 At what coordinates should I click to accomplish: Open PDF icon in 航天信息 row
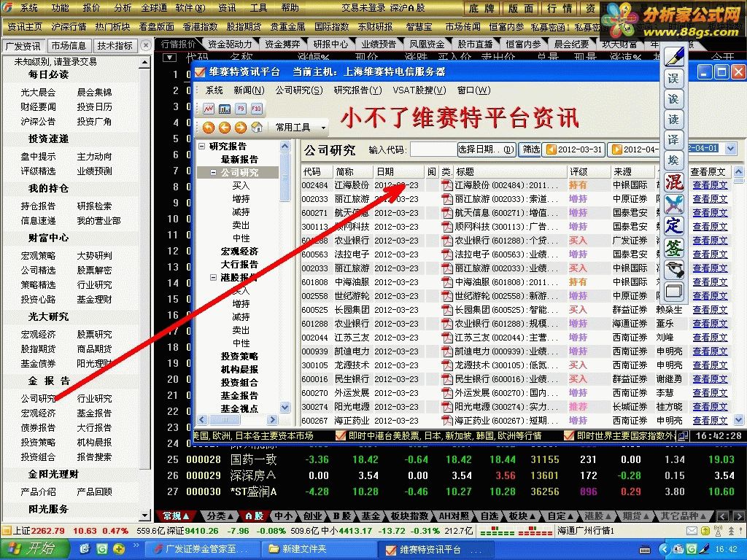447,212
